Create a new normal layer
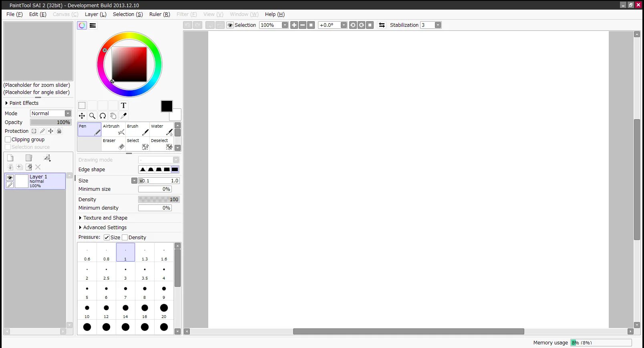Image resolution: width=644 pixels, height=348 pixels. 10,158
